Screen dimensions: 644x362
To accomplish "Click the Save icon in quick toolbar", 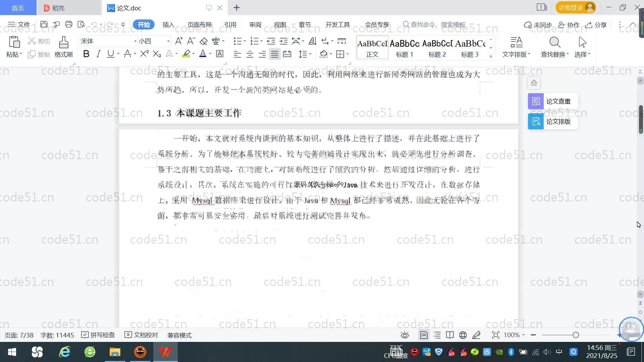I will point(44,24).
